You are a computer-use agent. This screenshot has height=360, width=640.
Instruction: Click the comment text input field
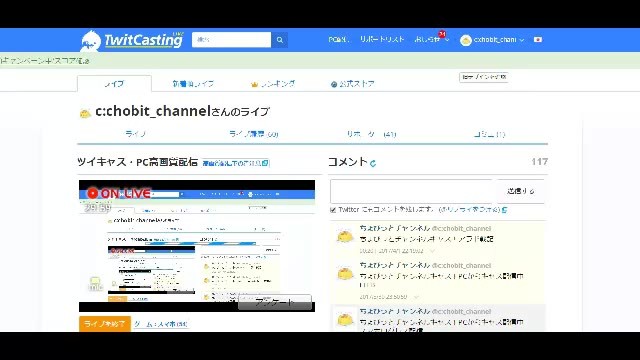click(412, 191)
